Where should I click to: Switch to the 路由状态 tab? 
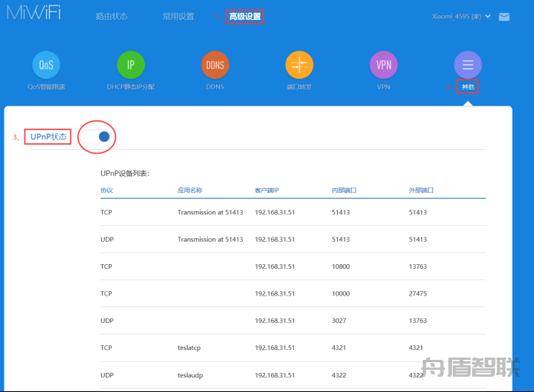(112, 16)
